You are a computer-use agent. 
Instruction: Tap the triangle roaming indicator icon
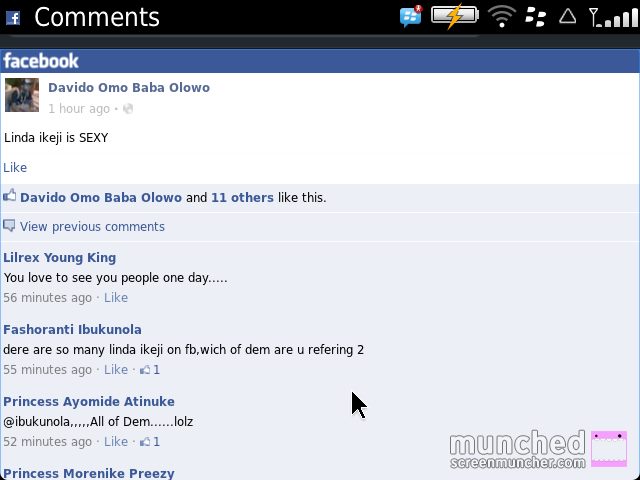(x=567, y=16)
